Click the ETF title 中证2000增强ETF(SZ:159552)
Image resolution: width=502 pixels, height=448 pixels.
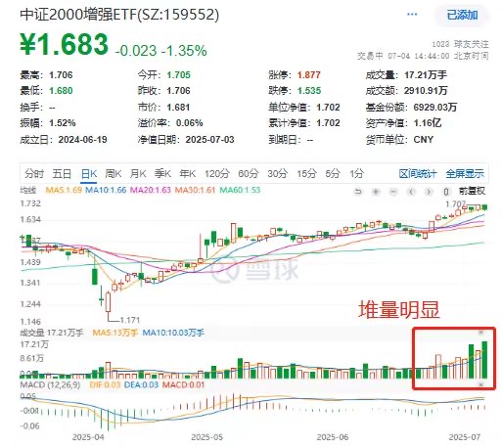click(119, 15)
